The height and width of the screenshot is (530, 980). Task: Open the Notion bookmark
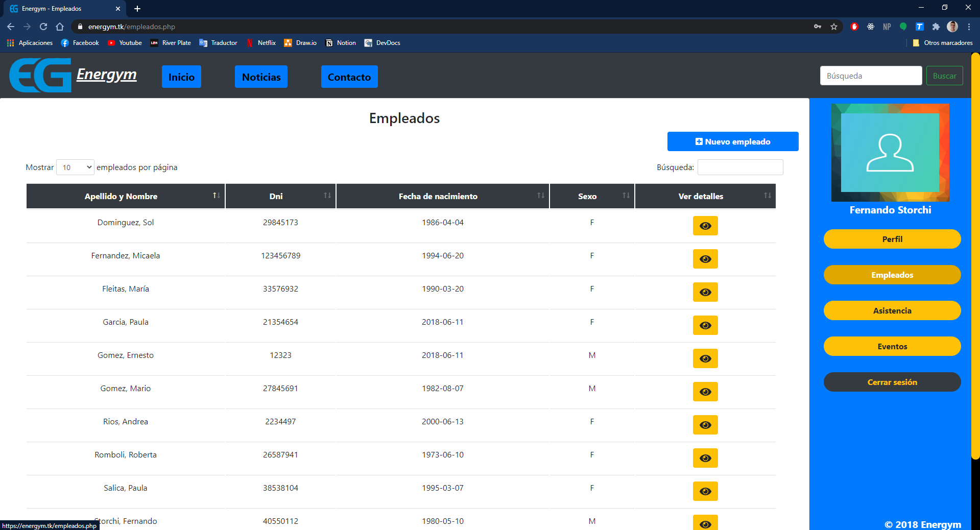341,43
